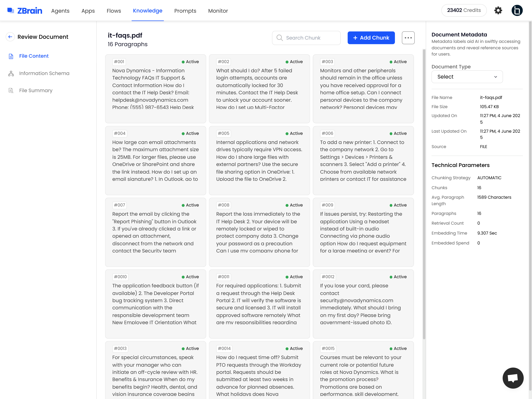The image size is (532, 399).
Task: Toggle Active status on chunk #005
Action: [294, 134]
